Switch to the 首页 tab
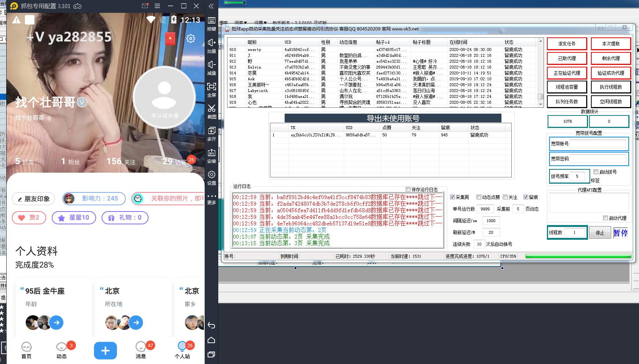The height and width of the screenshot is (364, 639). coord(26,350)
